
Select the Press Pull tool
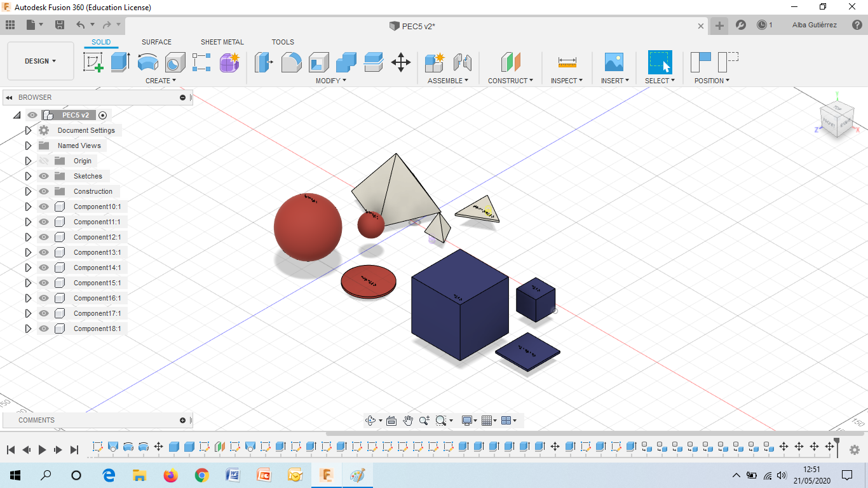(264, 62)
